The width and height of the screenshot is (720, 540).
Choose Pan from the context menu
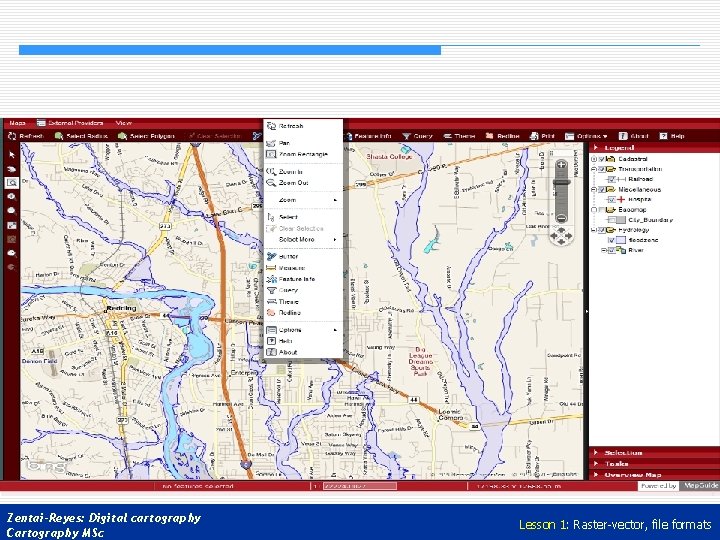tap(304, 143)
